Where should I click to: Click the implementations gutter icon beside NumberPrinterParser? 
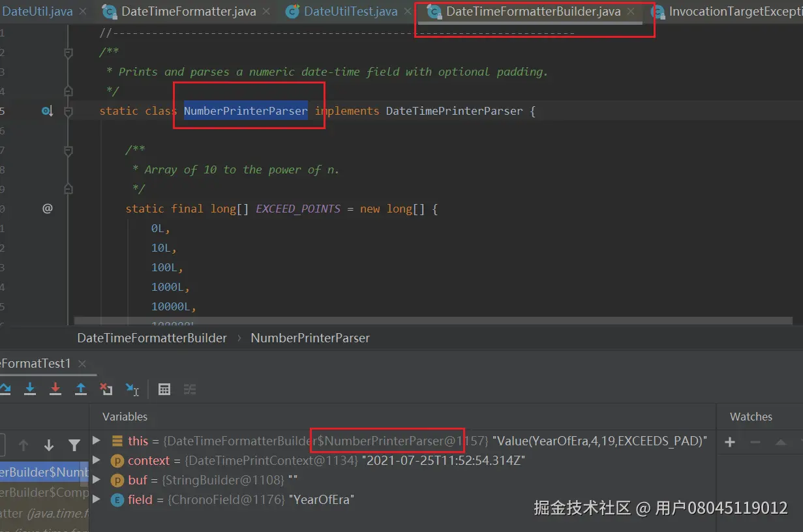coord(47,111)
